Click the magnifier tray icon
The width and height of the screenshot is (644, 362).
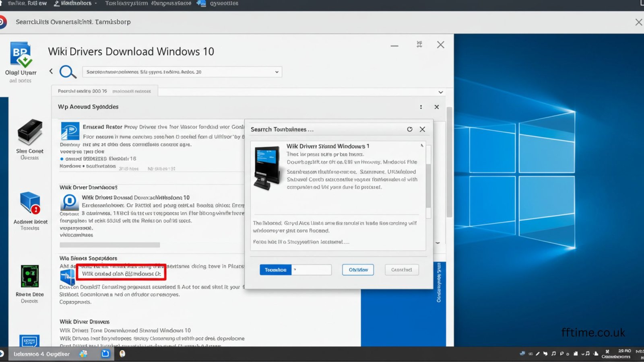click(x=561, y=354)
